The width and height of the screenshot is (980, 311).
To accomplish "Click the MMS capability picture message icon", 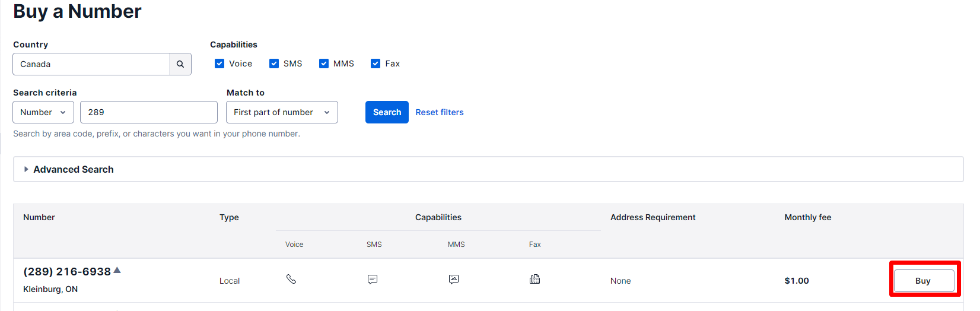I will [454, 280].
